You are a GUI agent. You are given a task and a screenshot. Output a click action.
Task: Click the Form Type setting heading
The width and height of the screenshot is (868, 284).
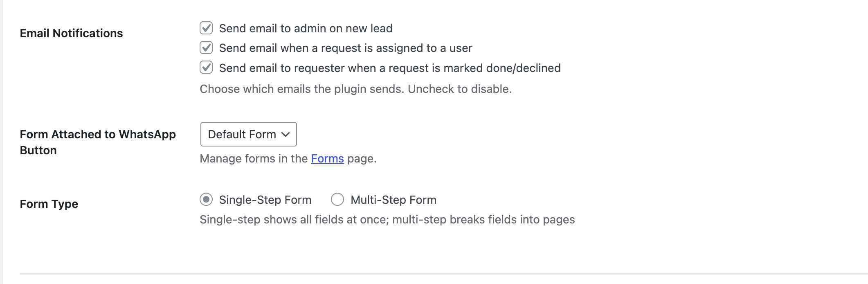point(49,204)
